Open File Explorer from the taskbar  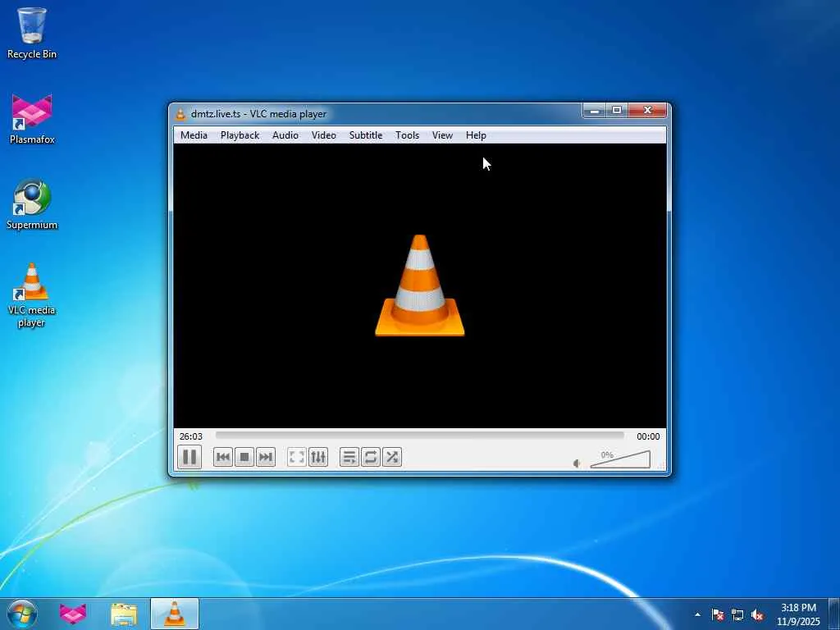coord(124,614)
